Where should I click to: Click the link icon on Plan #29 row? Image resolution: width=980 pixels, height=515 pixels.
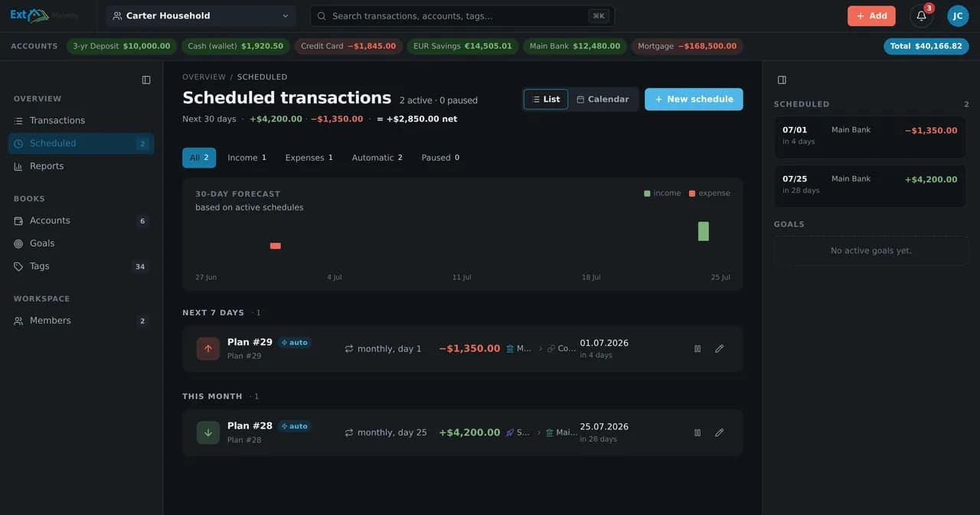[551, 348]
